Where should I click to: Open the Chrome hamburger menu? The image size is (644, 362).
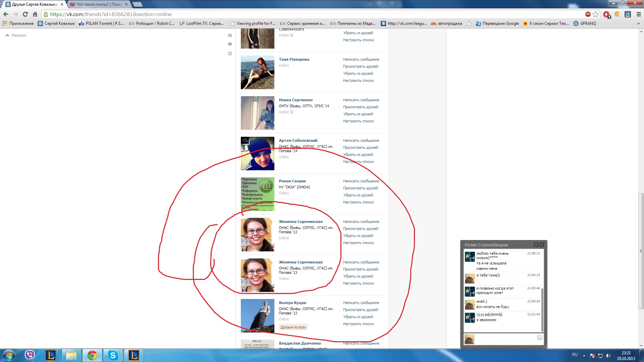[x=639, y=14]
